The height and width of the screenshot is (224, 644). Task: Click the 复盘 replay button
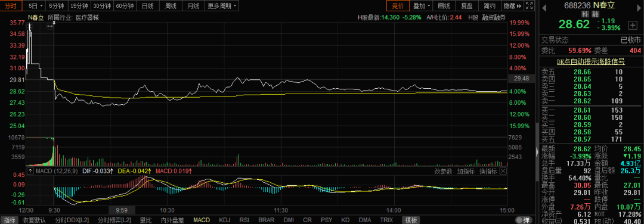(x=467, y=6)
